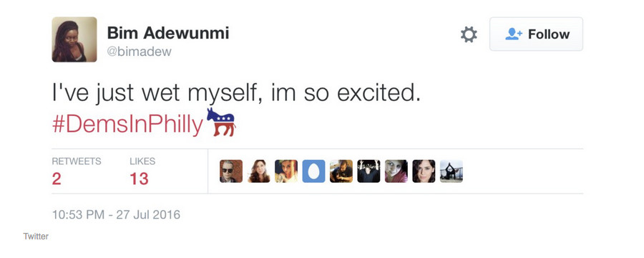Follow Bim Adewunmi

click(536, 34)
